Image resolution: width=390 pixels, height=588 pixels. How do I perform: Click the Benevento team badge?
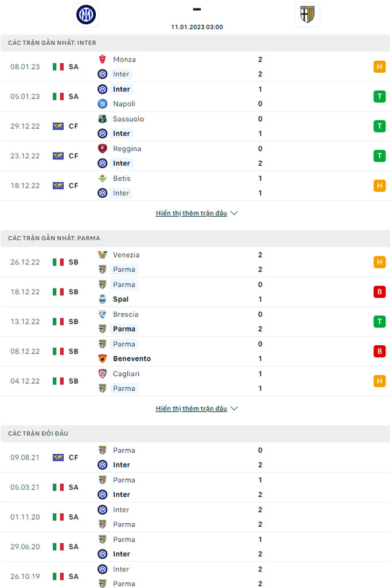click(102, 359)
